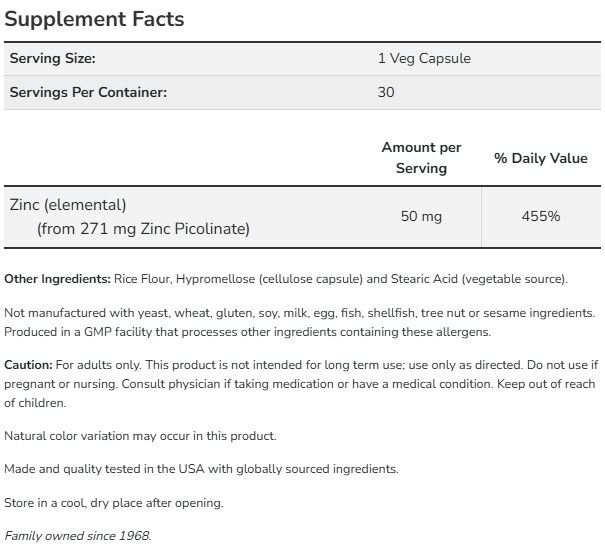
Task: Select the Serving Size label
Action: coord(52,59)
